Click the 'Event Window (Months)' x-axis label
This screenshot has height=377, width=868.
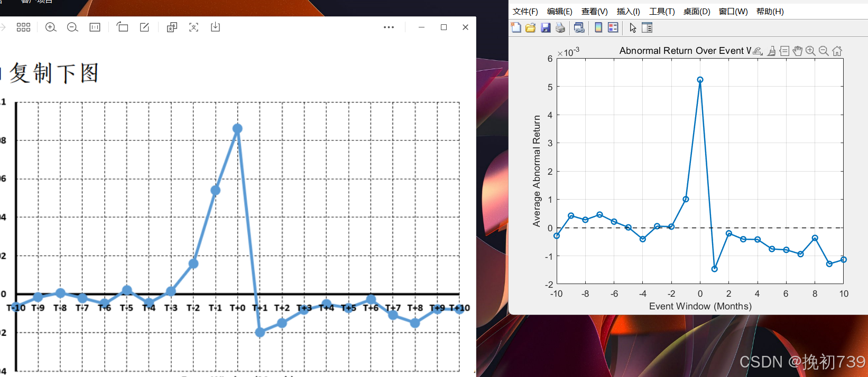pos(700,306)
